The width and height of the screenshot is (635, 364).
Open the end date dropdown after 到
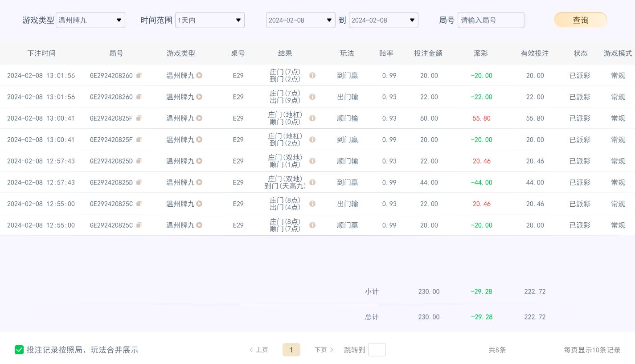pyautogui.click(x=384, y=20)
